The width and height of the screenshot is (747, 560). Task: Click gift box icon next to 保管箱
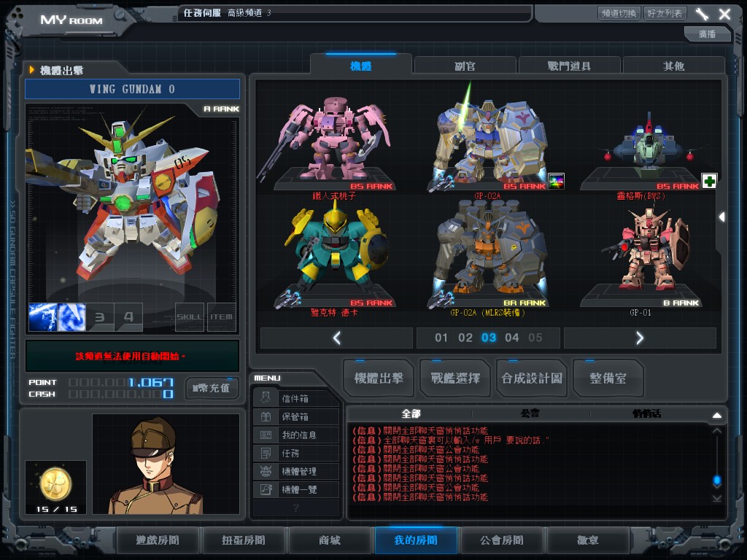[x=266, y=416]
